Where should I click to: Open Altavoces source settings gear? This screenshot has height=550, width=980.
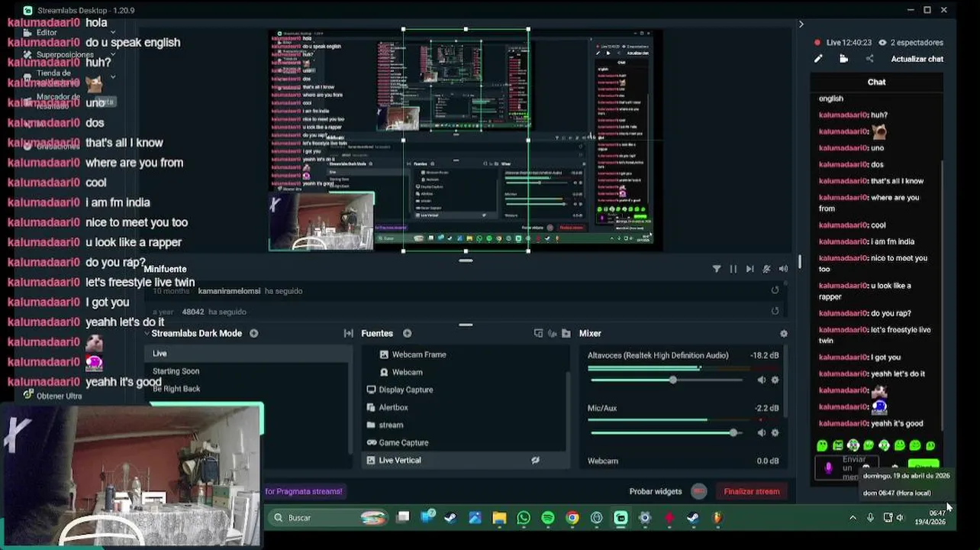pyautogui.click(x=775, y=380)
